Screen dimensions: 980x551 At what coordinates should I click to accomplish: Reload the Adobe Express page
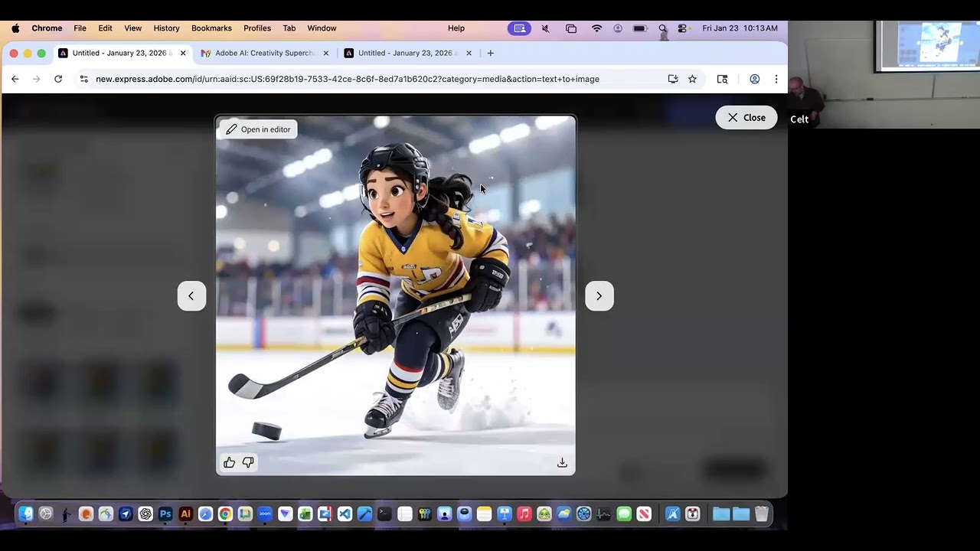point(58,79)
